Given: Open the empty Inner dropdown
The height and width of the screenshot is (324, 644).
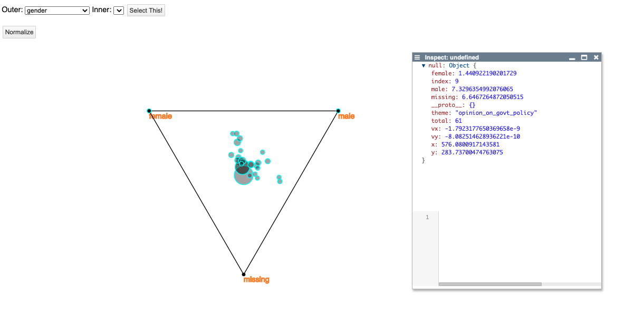Looking at the screenshot, I should click(x=119, y=11).
